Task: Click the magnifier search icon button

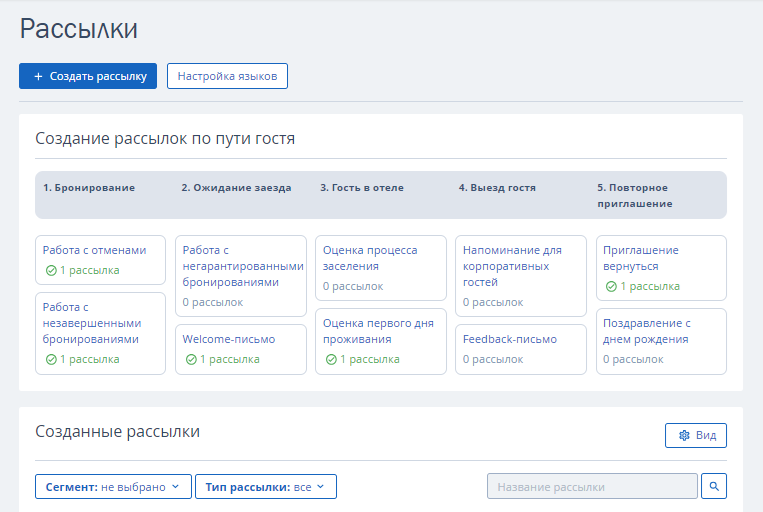Action: coord(714,486)
